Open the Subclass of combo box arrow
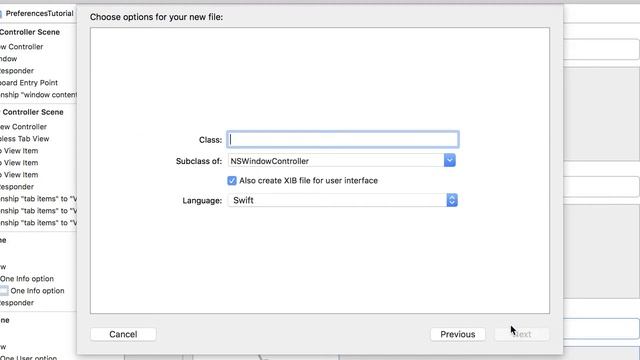This screenshot has height=360, width=640. pyautogui.click(x=449, y=160)
